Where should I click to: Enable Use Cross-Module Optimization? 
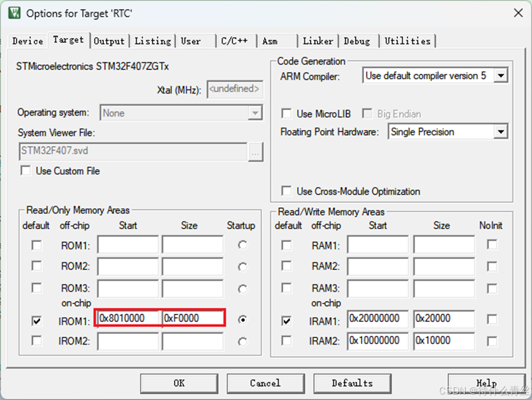tap(287, 191)
